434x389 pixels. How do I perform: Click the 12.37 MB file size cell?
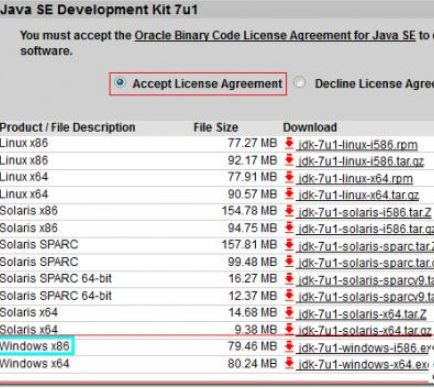coord(252,295)
